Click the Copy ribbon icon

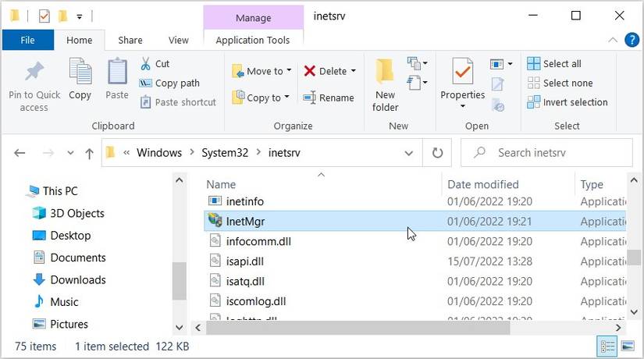coord(80,72)
